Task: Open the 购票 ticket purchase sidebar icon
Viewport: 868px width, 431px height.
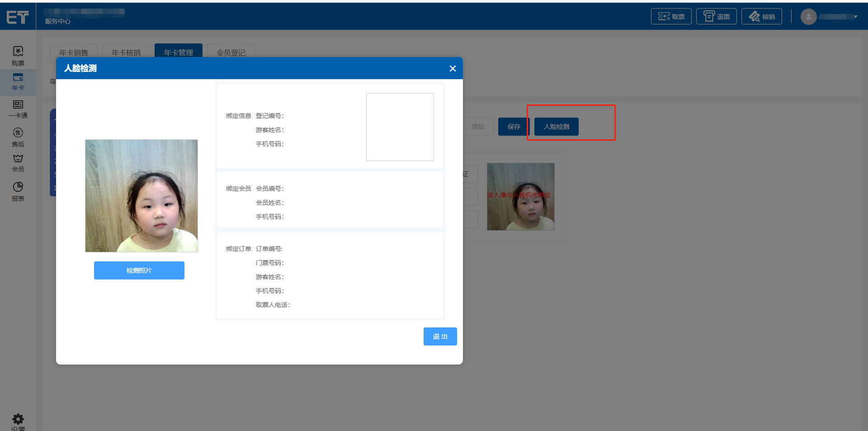Action: coord(18,56)
